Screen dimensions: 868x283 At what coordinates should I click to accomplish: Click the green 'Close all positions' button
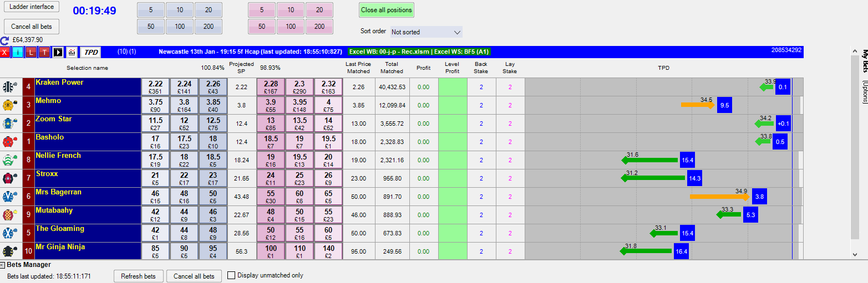(386, 10)
